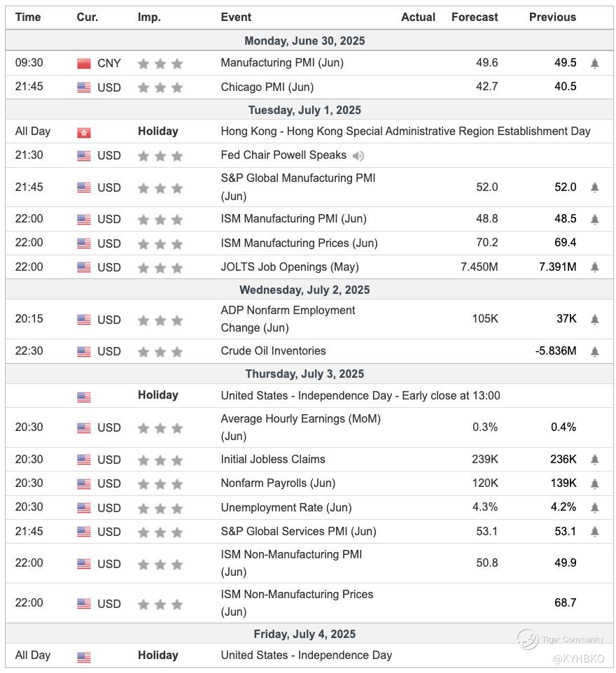Screen dimensions: 616x673
Task: Click the Time column header
Action: (28, 17)
